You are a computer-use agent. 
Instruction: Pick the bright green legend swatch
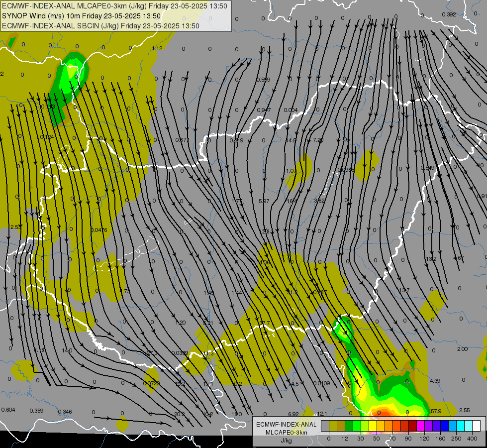[x=357, y=426]
